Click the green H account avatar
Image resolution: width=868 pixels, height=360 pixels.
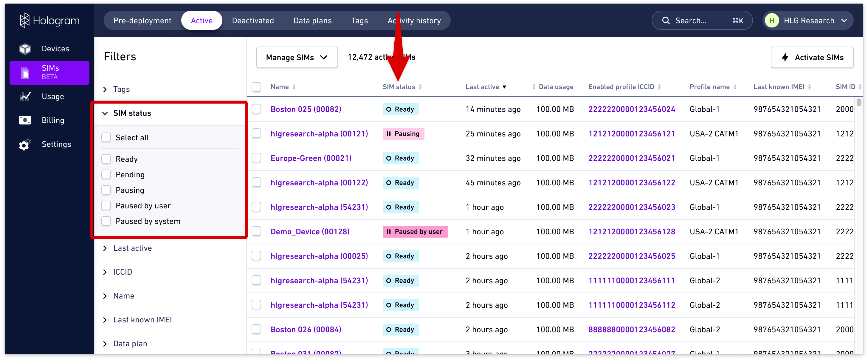(x=772, y=21)
